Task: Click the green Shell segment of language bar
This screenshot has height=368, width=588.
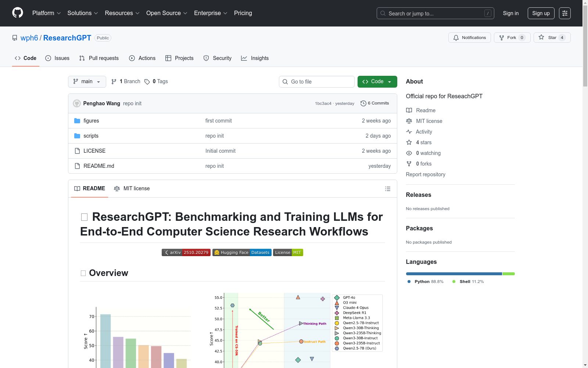Action: tap(509, 274)
